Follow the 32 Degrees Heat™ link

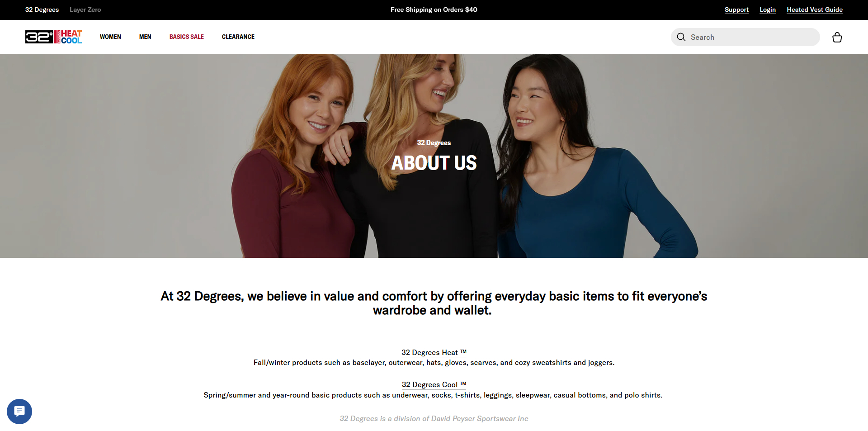coord(434,352)
